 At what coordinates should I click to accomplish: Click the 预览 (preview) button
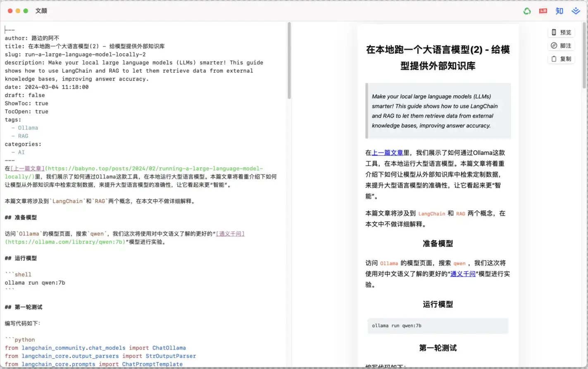point(561,32)
